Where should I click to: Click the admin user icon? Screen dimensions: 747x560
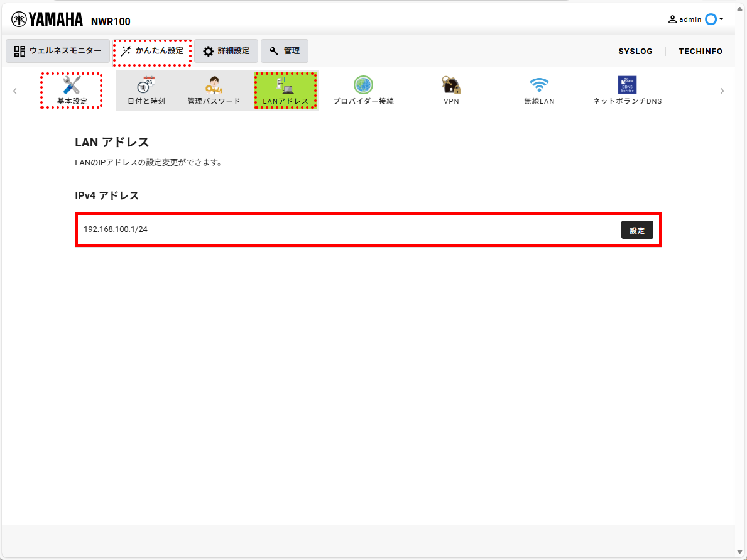click(672, 19)
